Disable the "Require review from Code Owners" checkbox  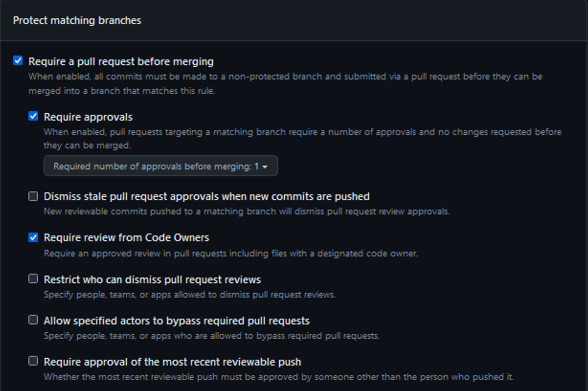click(33, 237)
